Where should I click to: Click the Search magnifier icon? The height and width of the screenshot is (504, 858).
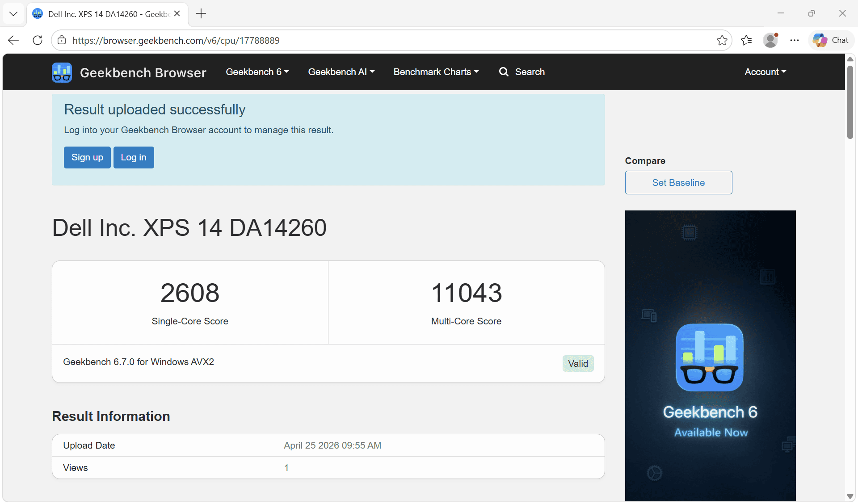tap(504, 72)
